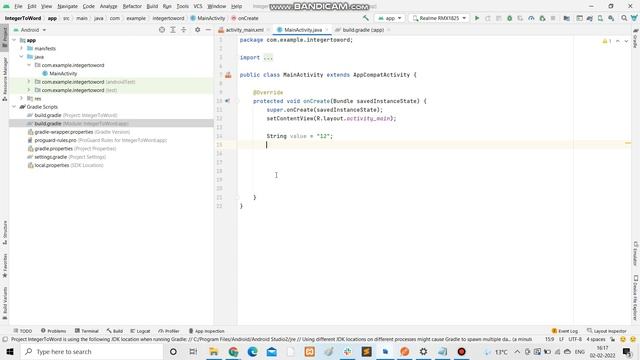Click the Windows search box

(x=91, y=351)
